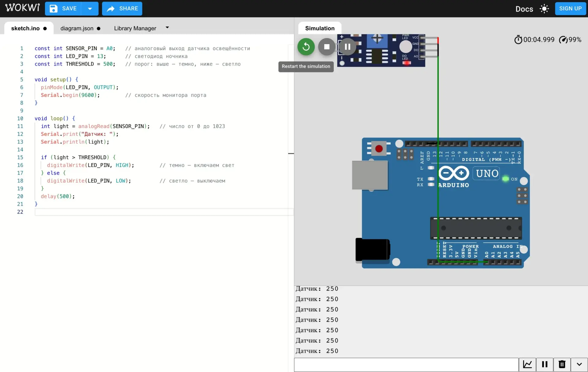Screen dimensions: 588x372
Task: Click 'Serial.begin(9600);' on line 7
Action: point(70,95)
